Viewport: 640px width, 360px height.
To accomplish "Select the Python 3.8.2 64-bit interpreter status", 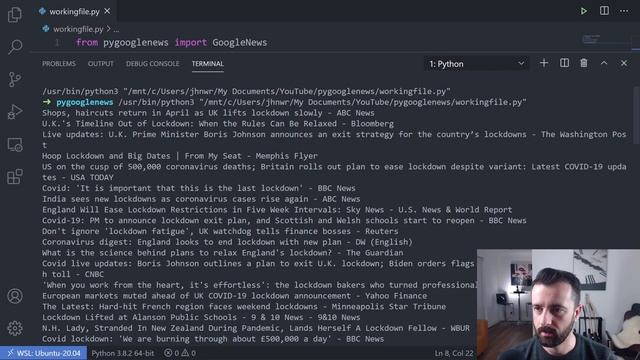I will pyautogui.click(x=123, y=353).
